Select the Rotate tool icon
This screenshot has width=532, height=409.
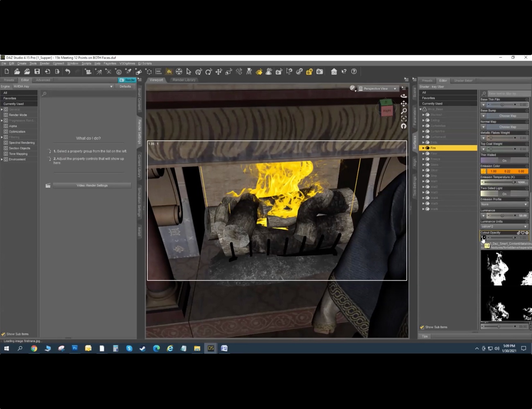tap(209, 72)
